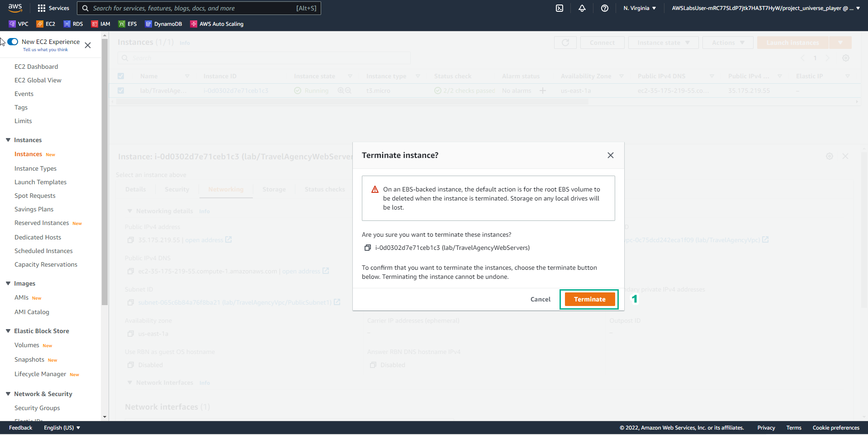
Task: Open the help question mark menu
Action: [605, 8]
